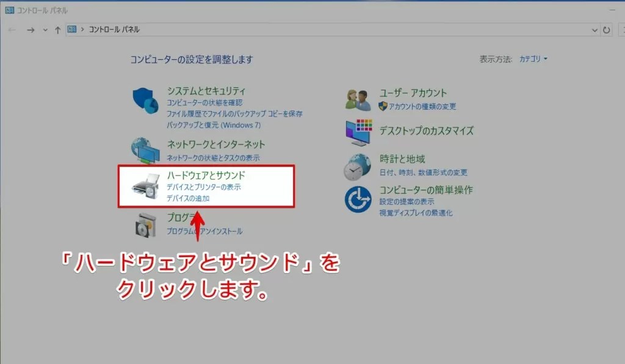Image resolution: width=625 pixels, height=364 pixels.
Task: Click デバイスとプリンターの表示 link
Action: (203, 188)
